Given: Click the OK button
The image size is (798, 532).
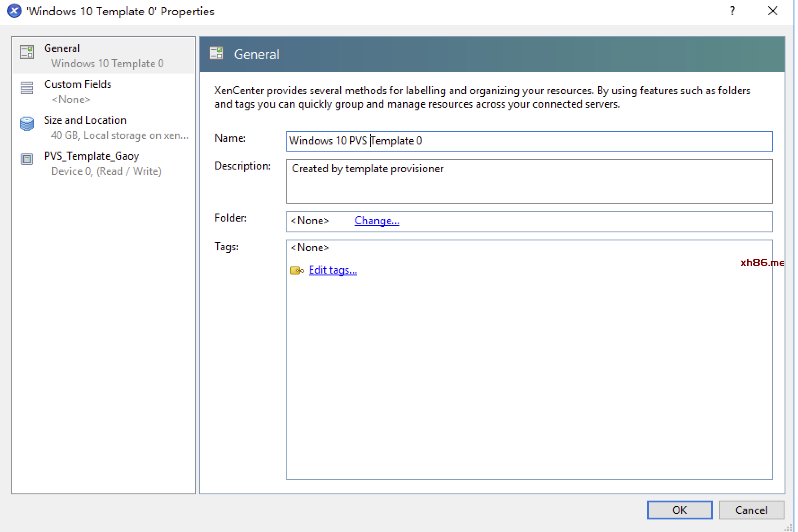Looking at the screenshot, I should (x=680, y=510).
